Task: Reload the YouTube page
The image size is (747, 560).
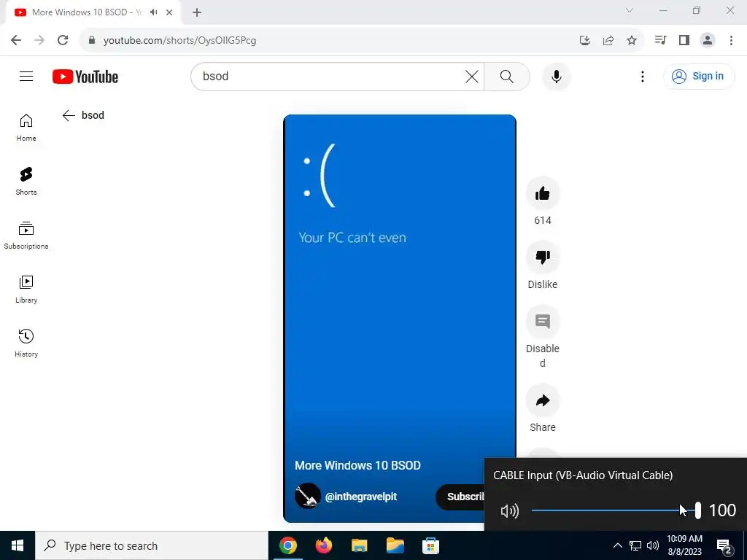Action: tap(63, 40)
